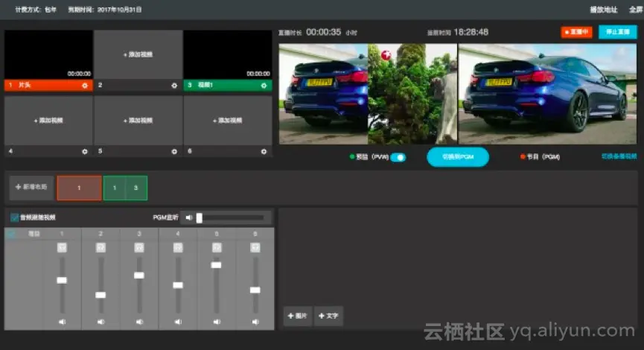Click channel 1 volume fader handle
Image resolution: width=644 pixels, height=350 pixels.
[x=62, y=280]
